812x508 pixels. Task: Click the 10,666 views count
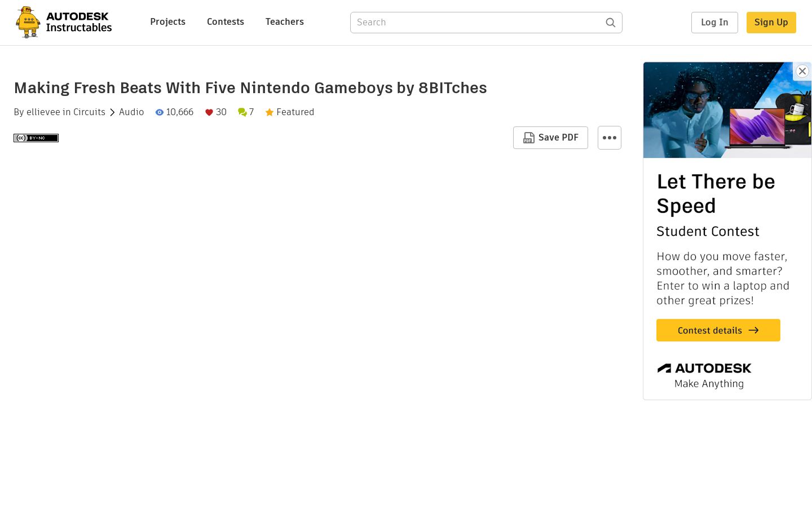180,112
